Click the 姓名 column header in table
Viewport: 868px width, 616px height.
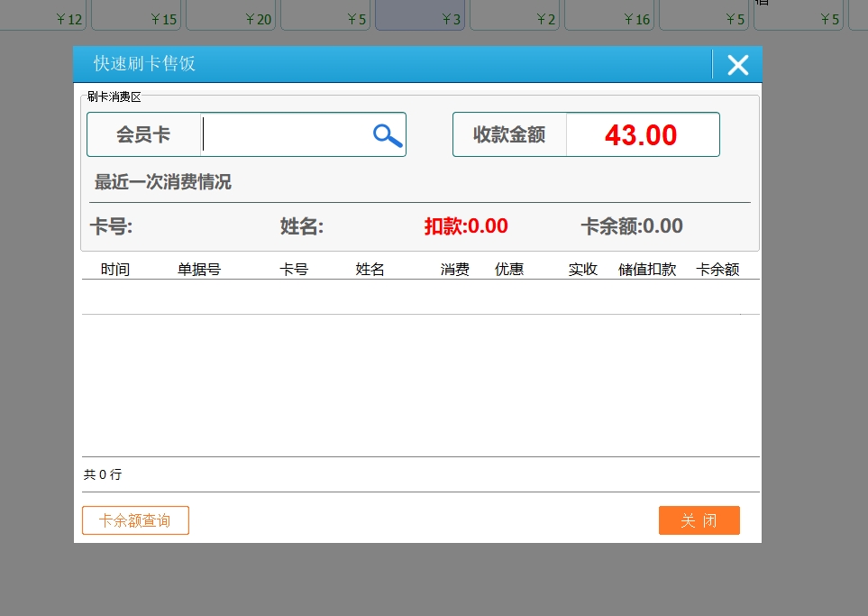click(370, 270)
